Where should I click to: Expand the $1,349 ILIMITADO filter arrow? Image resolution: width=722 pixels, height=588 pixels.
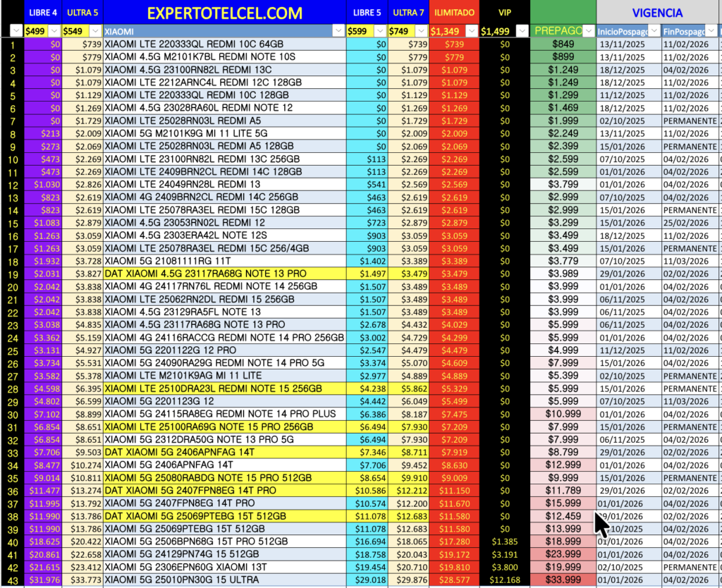click(471, 31)
